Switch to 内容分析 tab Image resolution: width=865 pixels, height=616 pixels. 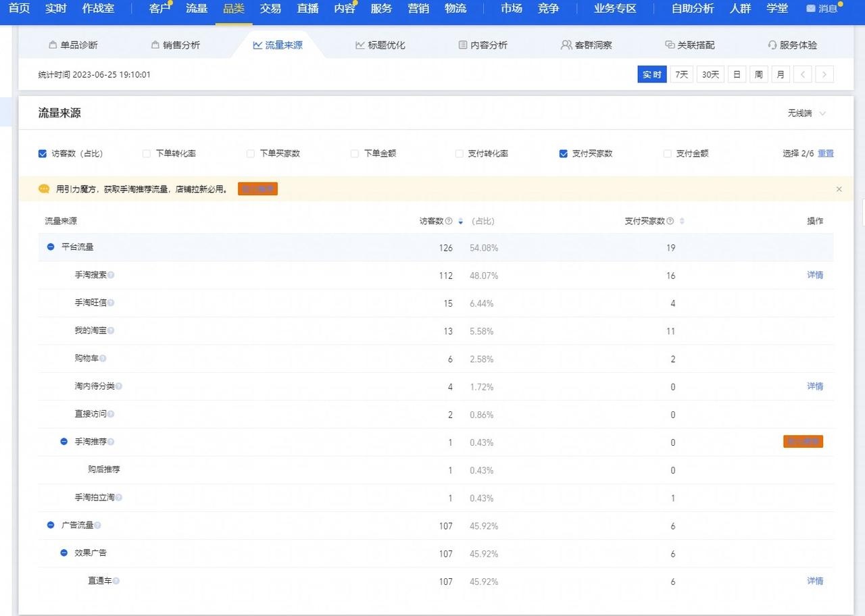(x=483, y=45)
